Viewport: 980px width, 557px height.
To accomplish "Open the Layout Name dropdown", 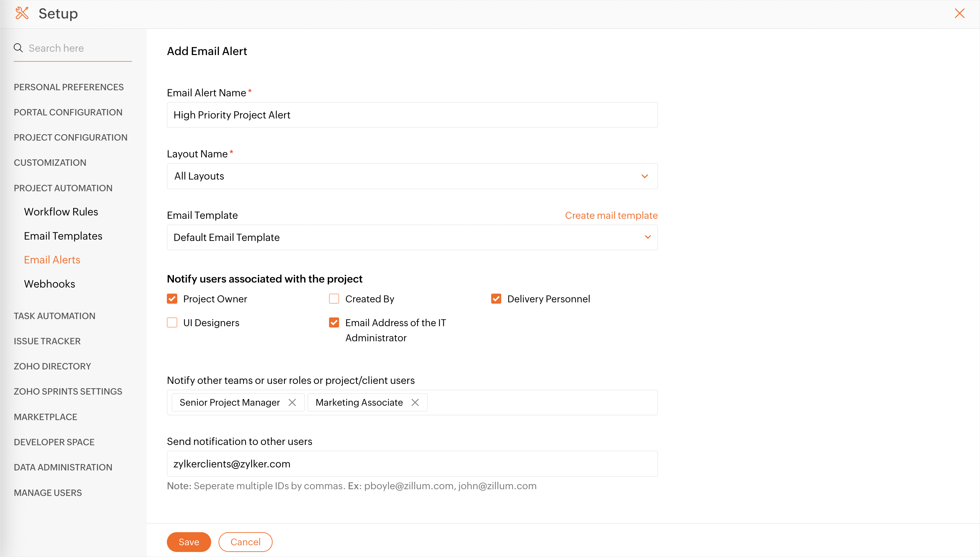I will click(412, 176).
